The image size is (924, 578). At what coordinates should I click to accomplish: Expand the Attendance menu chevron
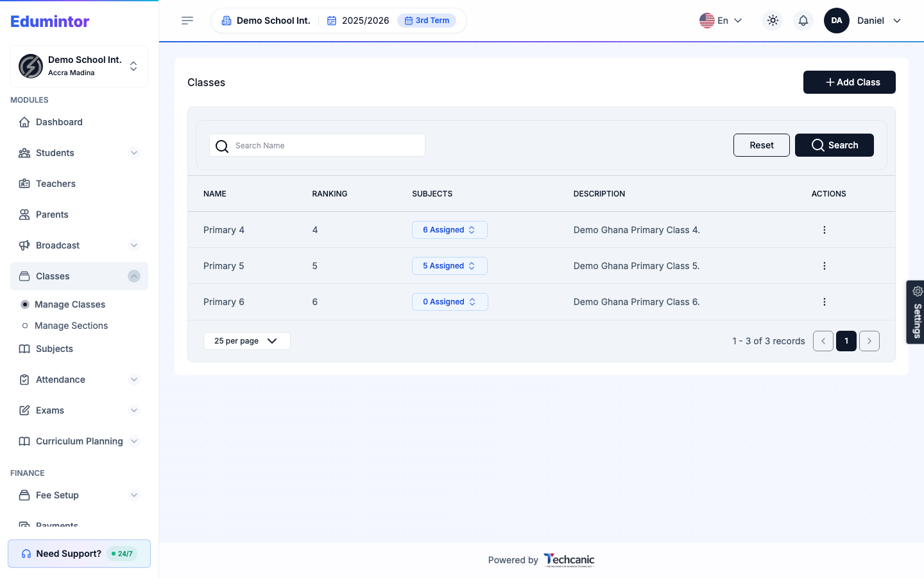click(x=134, y=380)
